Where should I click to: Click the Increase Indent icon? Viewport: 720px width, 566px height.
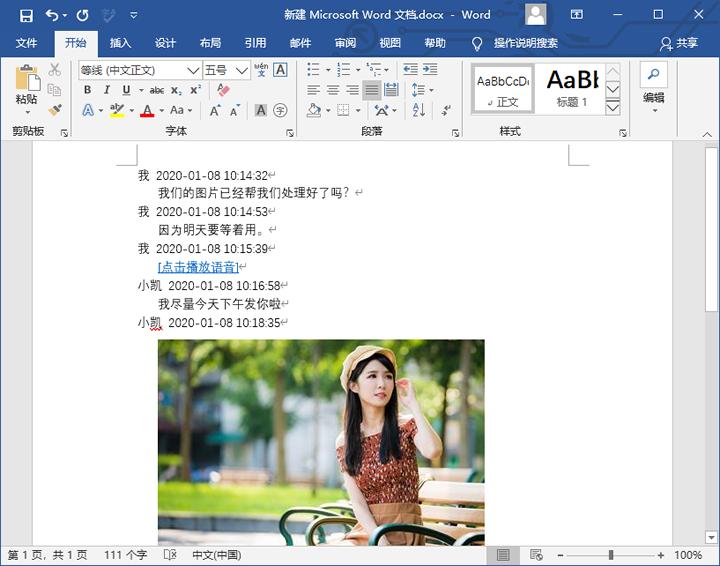click(x=430, y=70)
